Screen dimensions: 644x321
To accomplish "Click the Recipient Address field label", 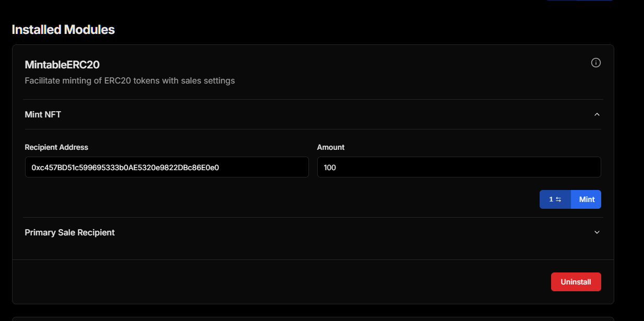I will coord(56,147).
